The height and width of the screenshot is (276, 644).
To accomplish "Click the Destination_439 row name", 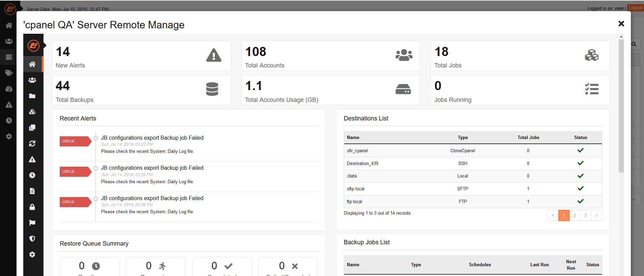I will click(x=362, y=163).
